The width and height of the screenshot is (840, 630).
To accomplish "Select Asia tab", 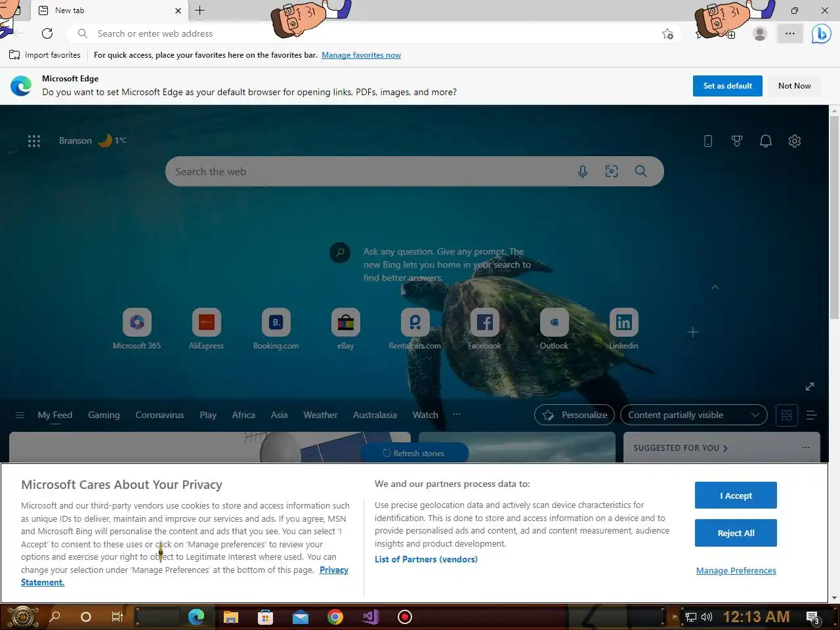I will [279, 415].
